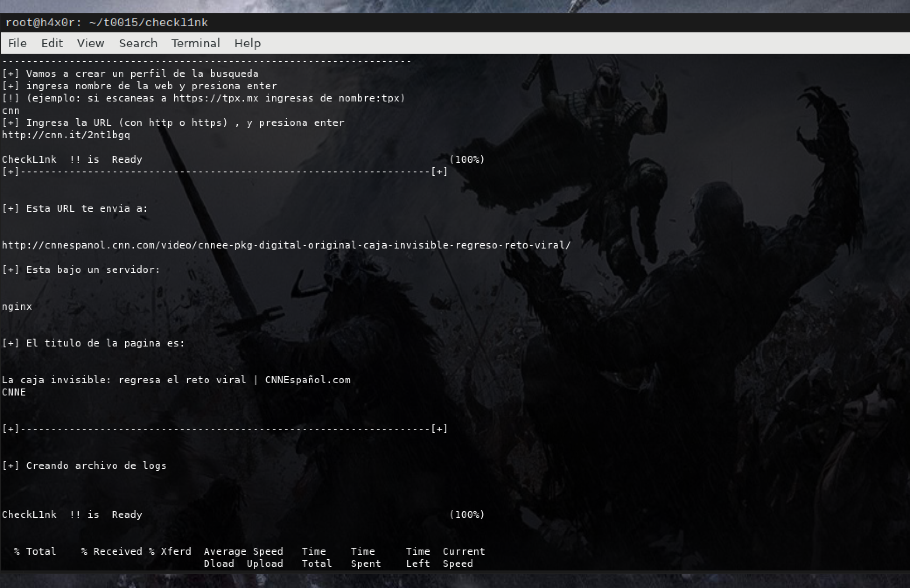Viewport: 910px width, 588px height.
Task: Open the Terminal menu
Action: [196, 43]
